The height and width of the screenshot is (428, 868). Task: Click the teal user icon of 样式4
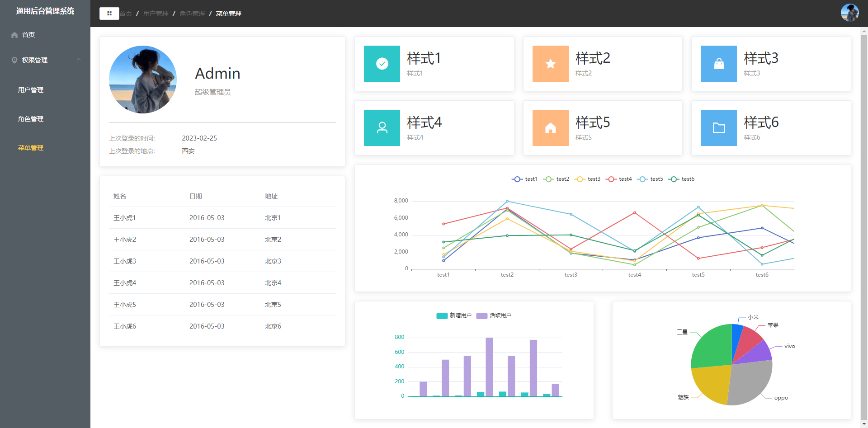[382, 128]
